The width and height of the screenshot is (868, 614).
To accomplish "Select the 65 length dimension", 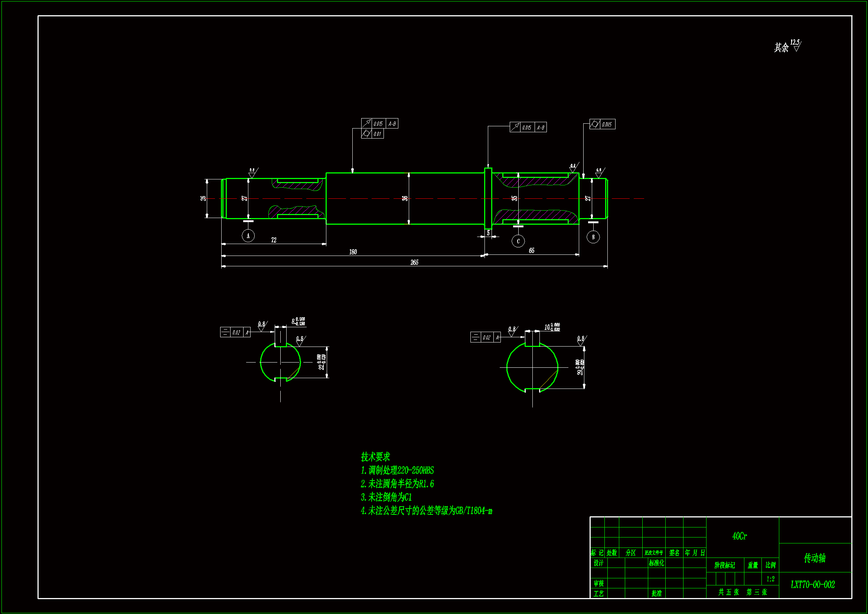I will [x=531, y=250].
